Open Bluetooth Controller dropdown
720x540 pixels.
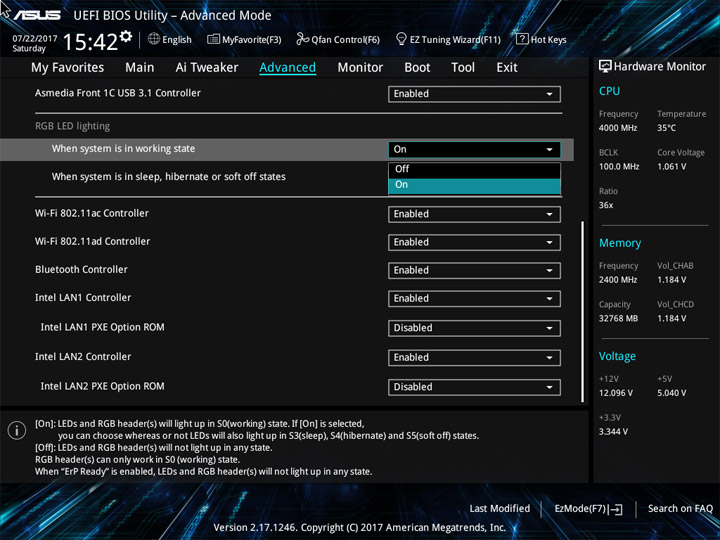[x=474, y=270]
